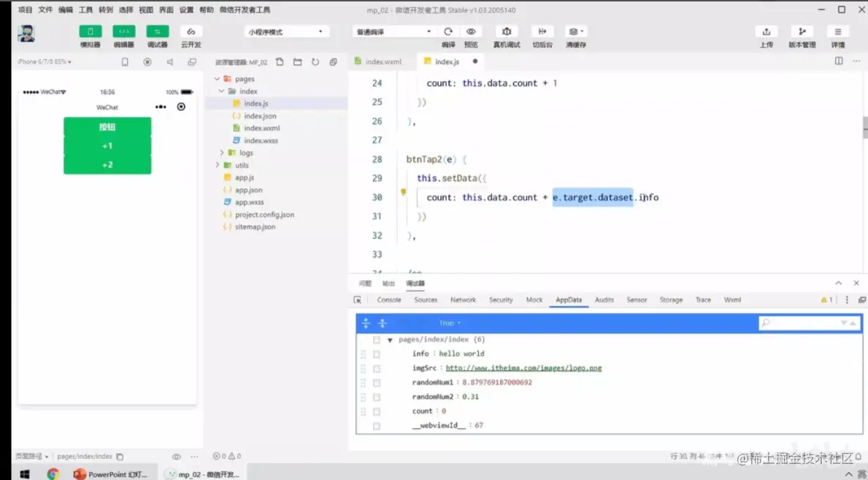The width and height of the screenshot is (868, 480).
Task: Open cloud development (云开发)
Action: point(191,31)
